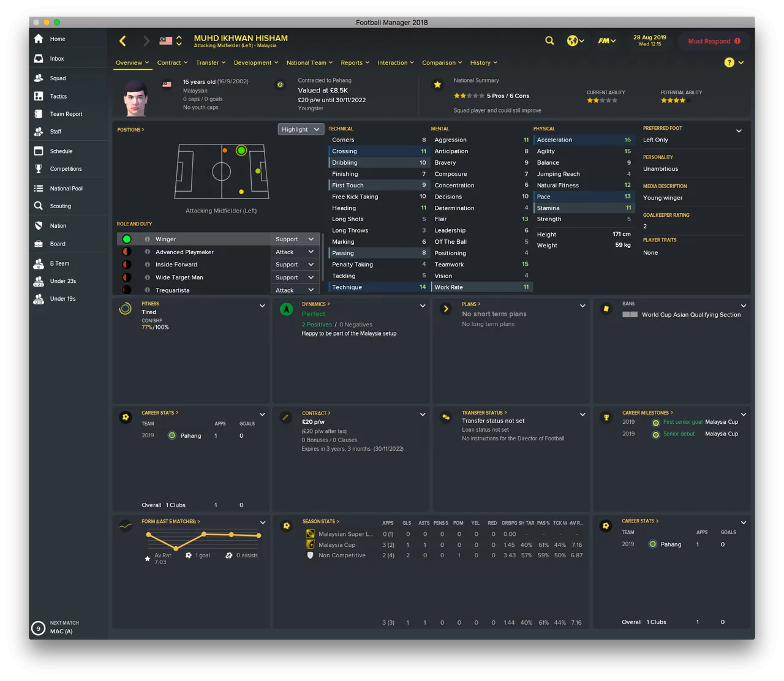Expand the Dynamics panel chevron
This screenshot has width=784, height=681.
423,306
